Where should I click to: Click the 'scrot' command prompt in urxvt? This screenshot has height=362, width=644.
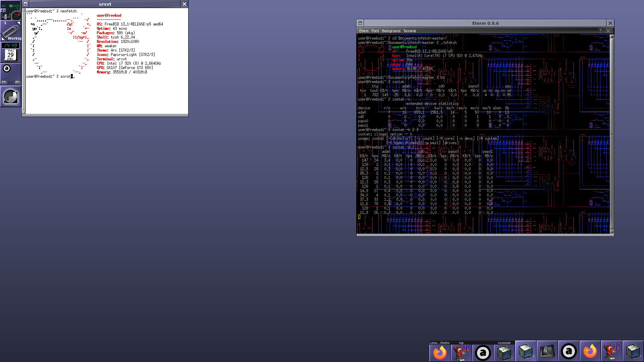tap(50, 76)
